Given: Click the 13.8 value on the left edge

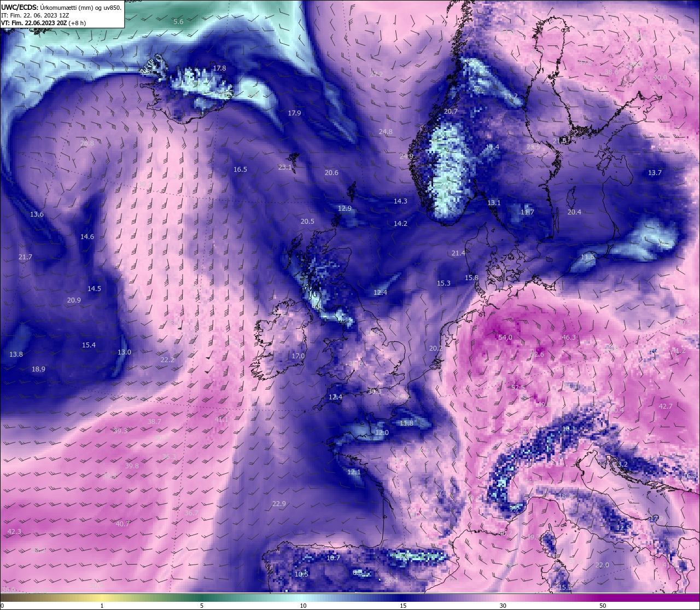Looking at the screenshot, I should pos(16,355).
